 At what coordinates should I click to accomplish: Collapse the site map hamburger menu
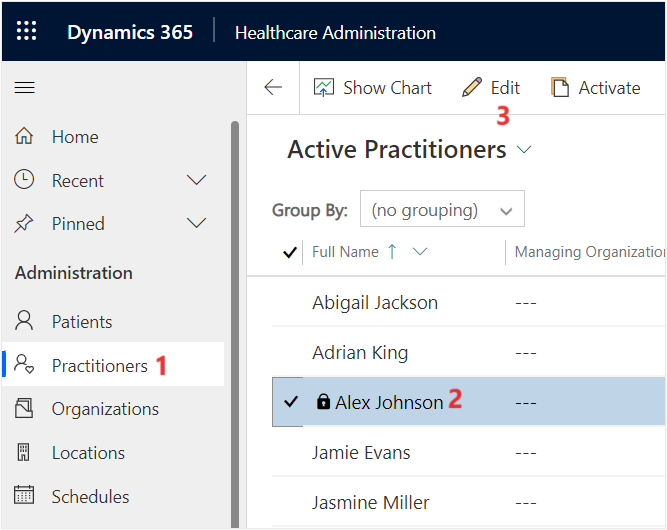point(25,88)
